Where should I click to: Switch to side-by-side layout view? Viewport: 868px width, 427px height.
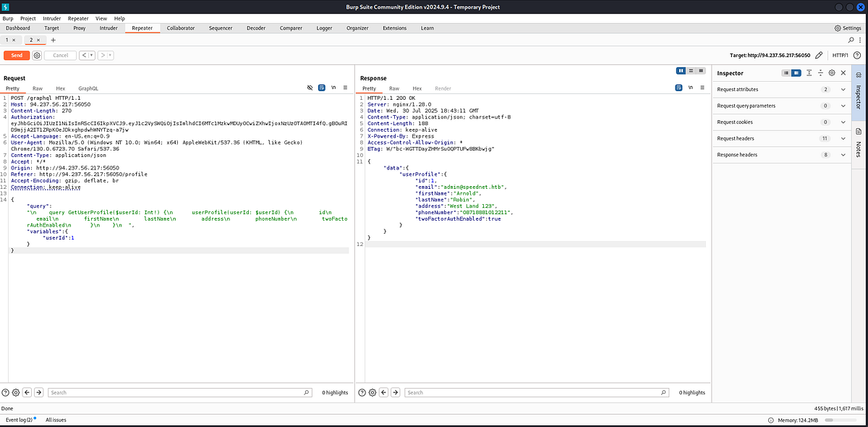coord(681,70)
